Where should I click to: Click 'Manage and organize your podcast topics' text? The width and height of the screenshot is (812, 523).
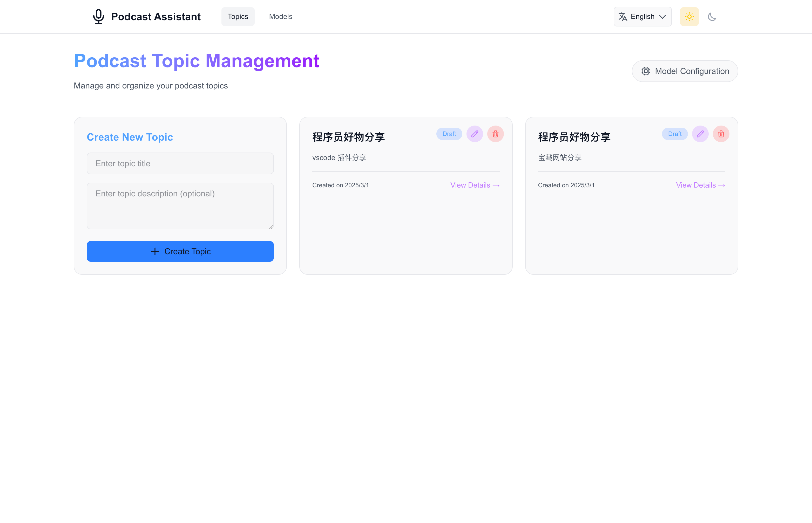tap(151, 86)
